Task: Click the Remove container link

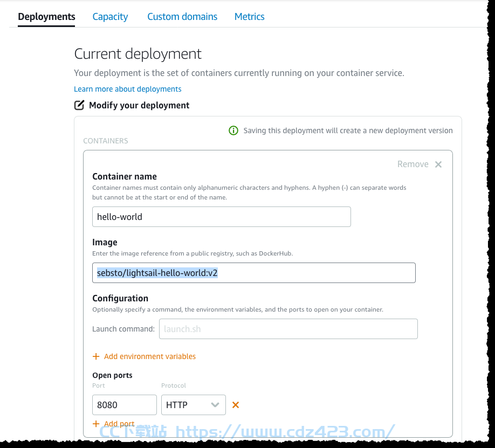Action: click(x=412, y=164)
